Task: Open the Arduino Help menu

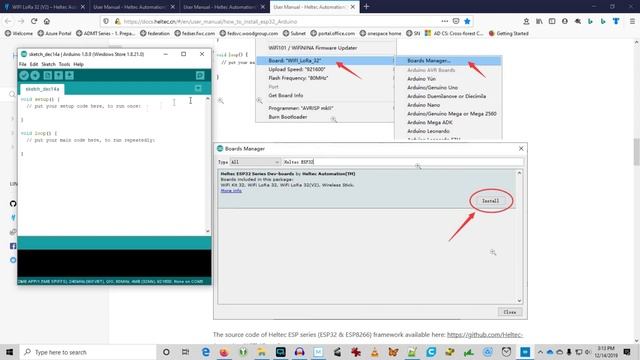Action: tap(78, 64)
